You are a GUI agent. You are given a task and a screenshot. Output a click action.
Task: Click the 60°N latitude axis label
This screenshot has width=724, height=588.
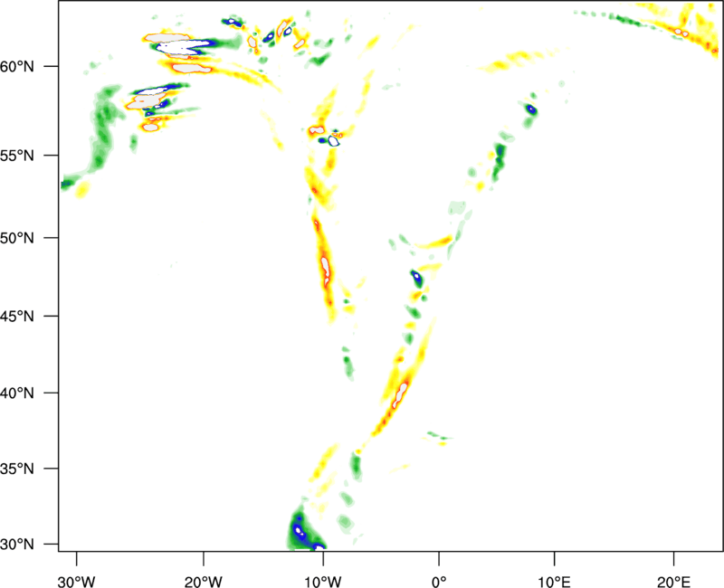(17, 66)
